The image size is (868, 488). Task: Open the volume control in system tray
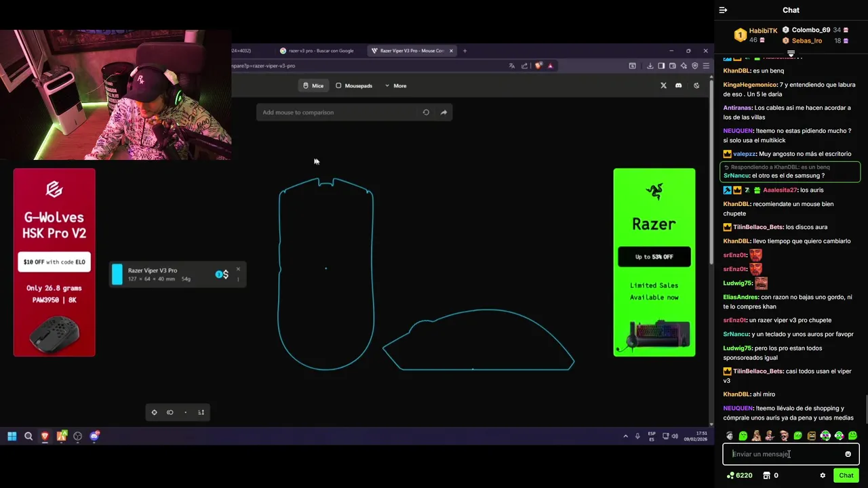pos(675,436)
